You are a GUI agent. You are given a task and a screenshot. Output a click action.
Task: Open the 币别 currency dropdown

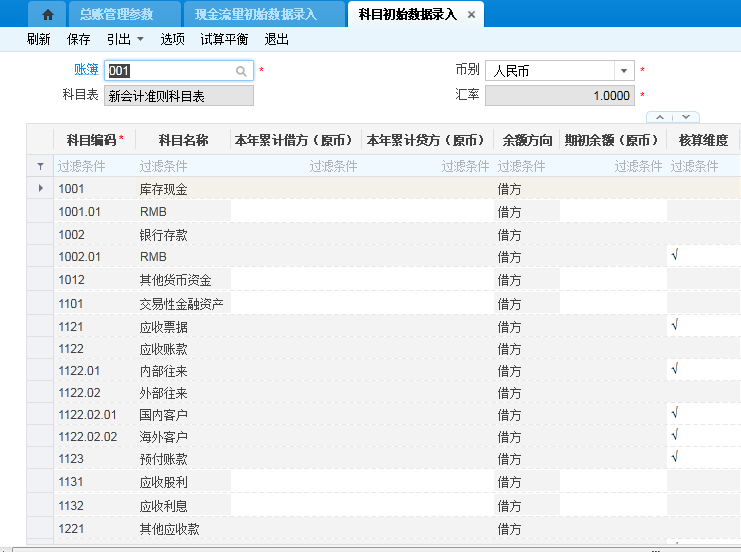(x=624, y=71)
